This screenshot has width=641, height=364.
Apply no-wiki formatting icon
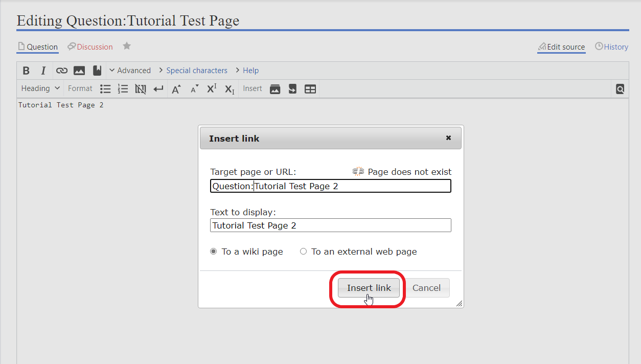tap(141, 89)
